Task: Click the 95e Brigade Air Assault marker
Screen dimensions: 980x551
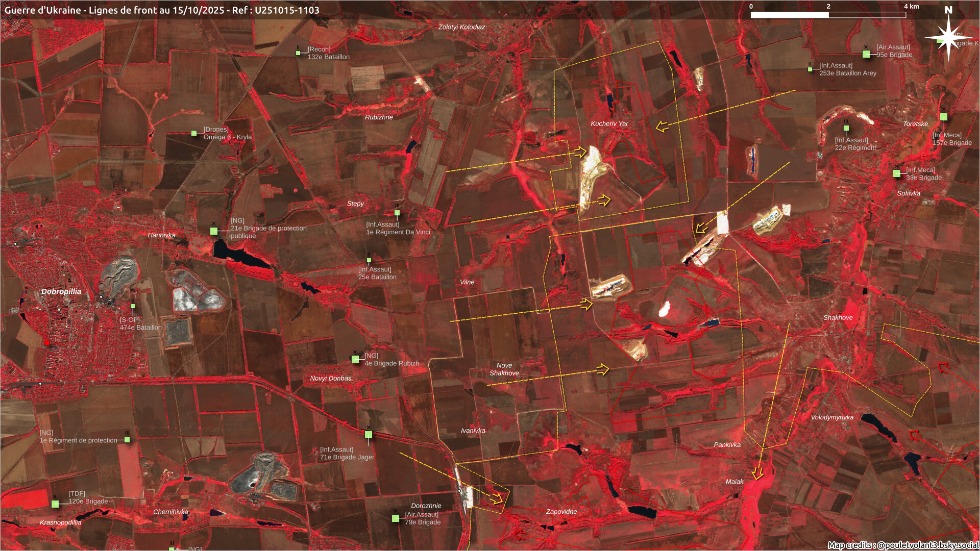Action: coord(866,54)
